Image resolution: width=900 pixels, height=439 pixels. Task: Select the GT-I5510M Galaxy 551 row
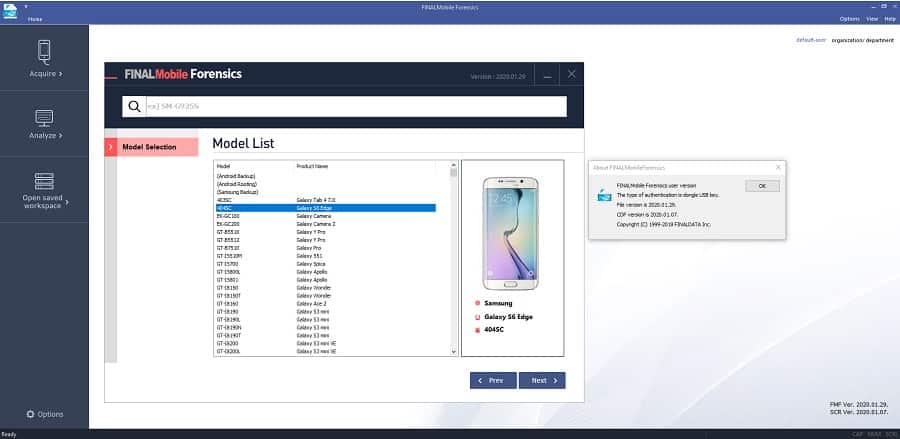(325, 256)
